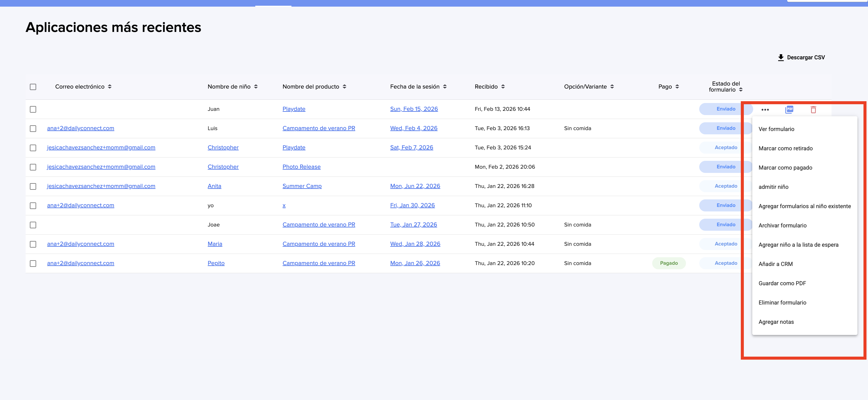
Task: Click the three-dots more actions icon
Action: pyautogui.click(x=765, y=109)
